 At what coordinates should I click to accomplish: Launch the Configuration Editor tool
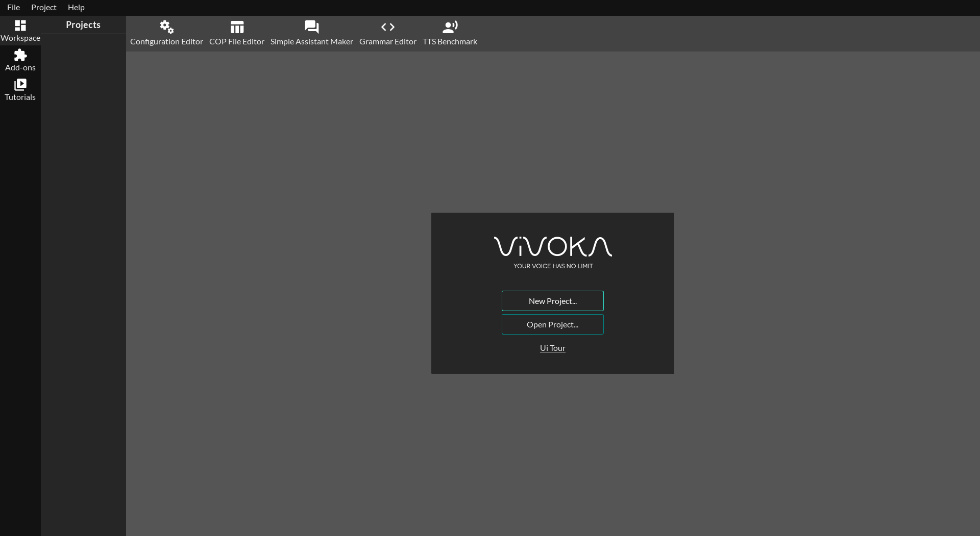coord(166,34)
